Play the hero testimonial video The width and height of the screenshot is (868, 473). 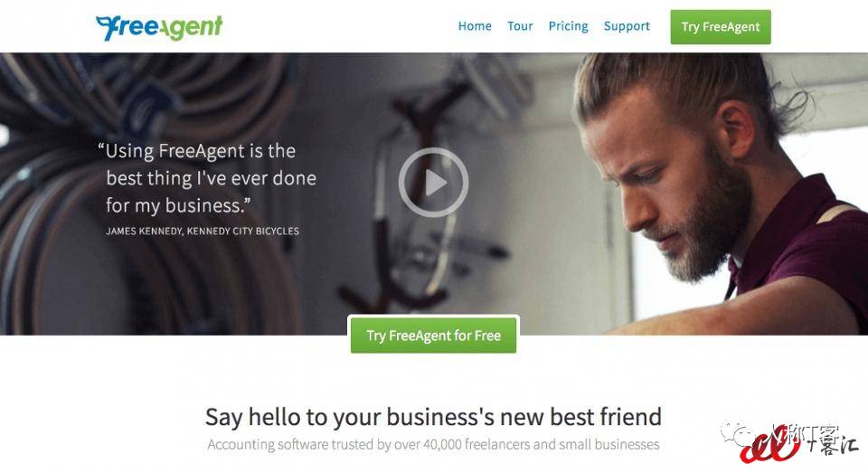point(433,182)
